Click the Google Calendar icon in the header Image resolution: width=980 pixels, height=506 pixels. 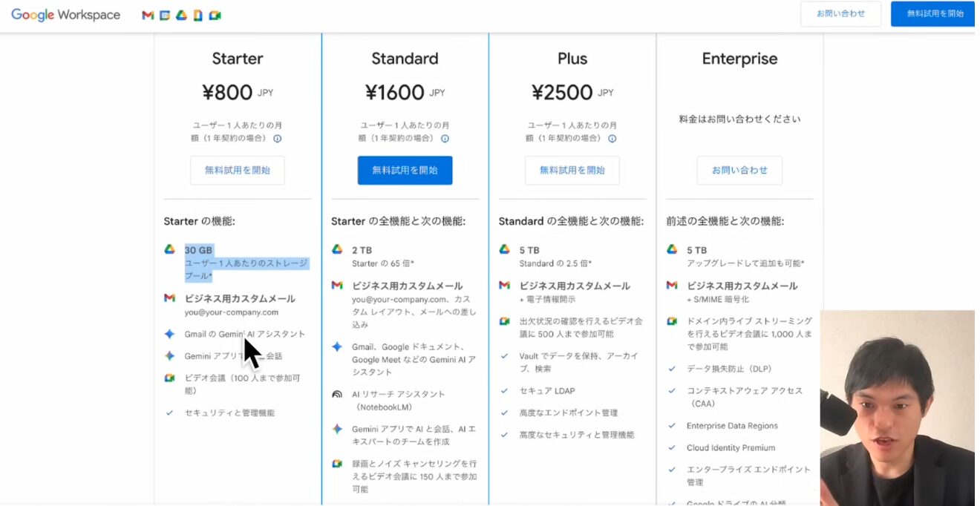pos(165,15)
